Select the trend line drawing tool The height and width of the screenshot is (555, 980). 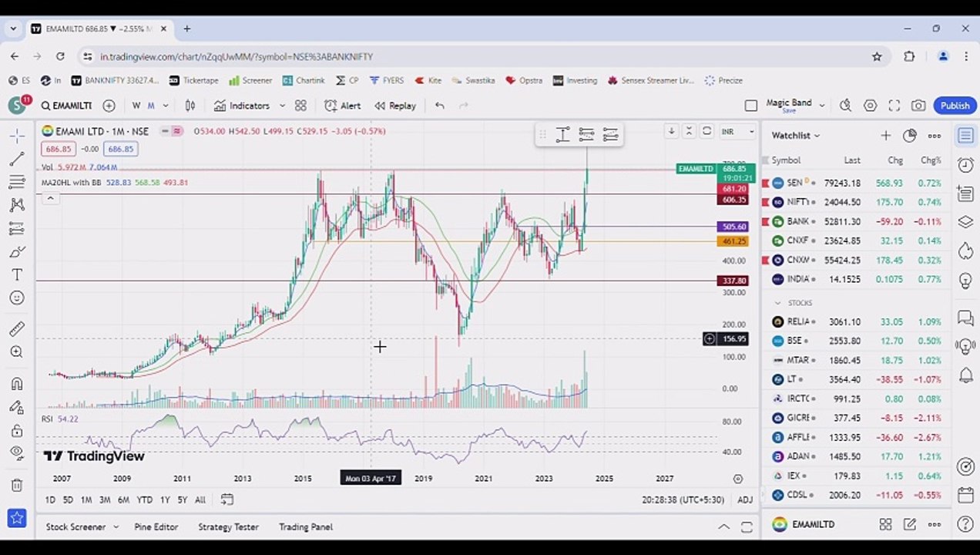16,159
